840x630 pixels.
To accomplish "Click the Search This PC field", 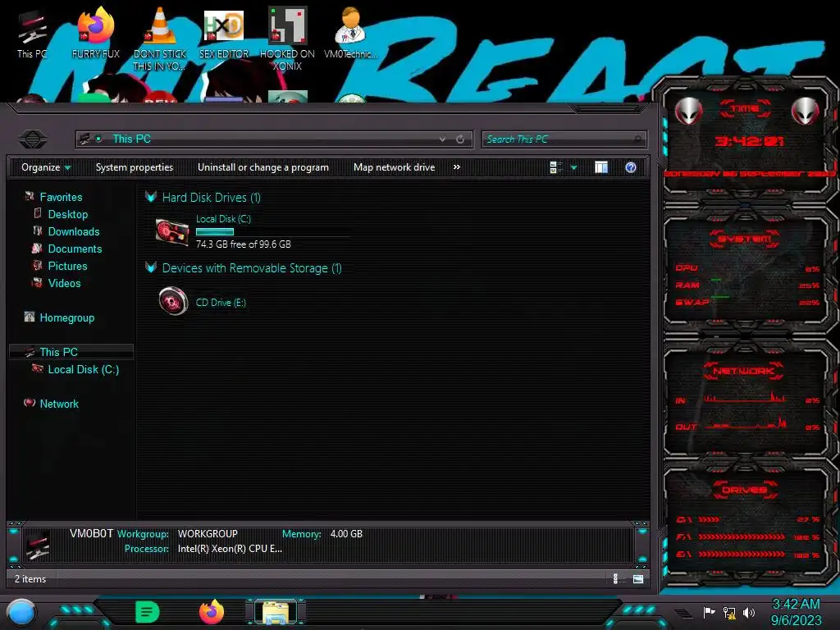I will coord(564,139).
